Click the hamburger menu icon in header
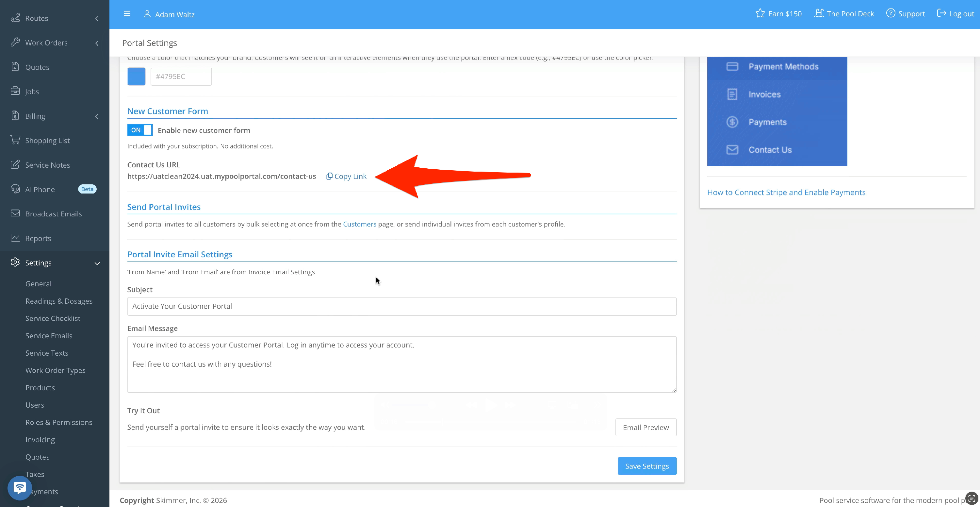 coord(127,14)
